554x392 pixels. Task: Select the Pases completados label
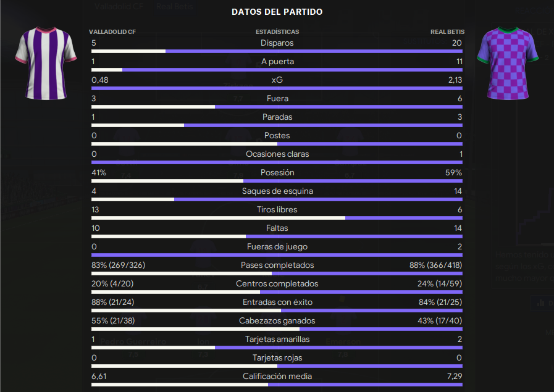pos(277,265)
